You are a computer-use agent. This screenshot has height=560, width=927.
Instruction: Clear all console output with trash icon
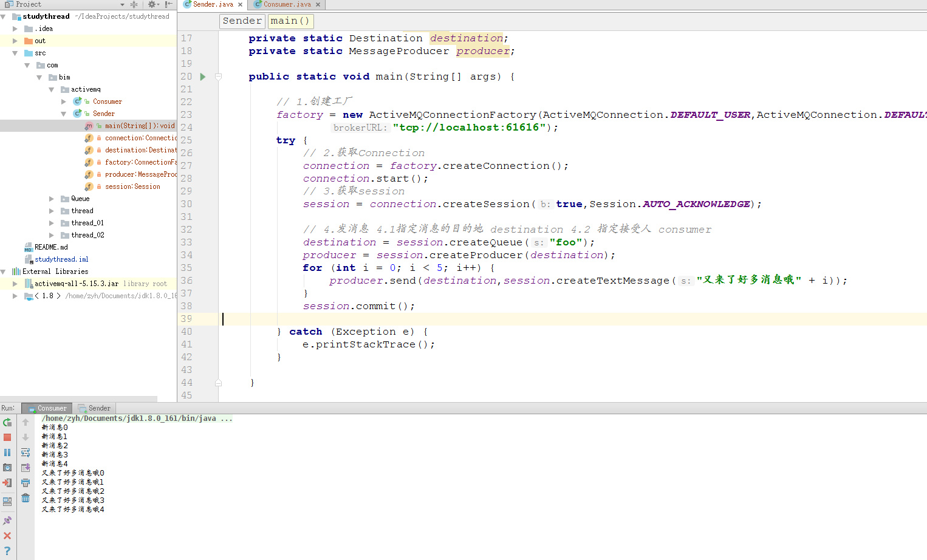(x=26, y=498)
